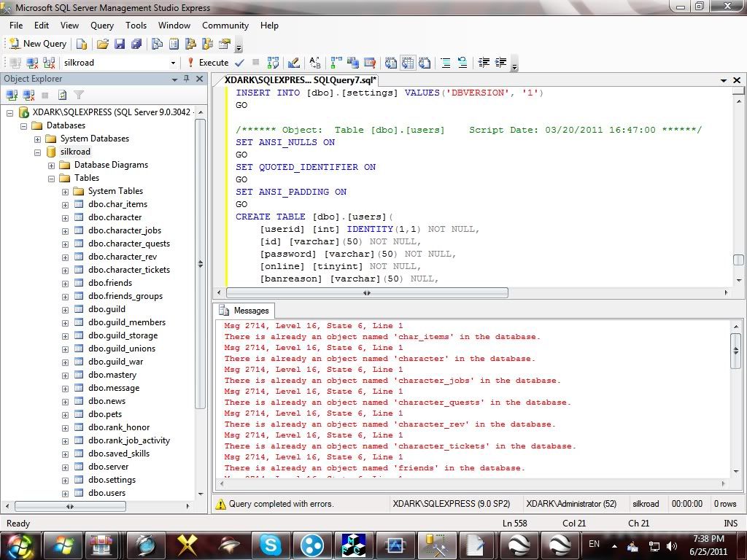This screenshot has height=560, width=747.
Task: Click Specify Values for Template Parameters icon
Action: [x=315, y=63]
